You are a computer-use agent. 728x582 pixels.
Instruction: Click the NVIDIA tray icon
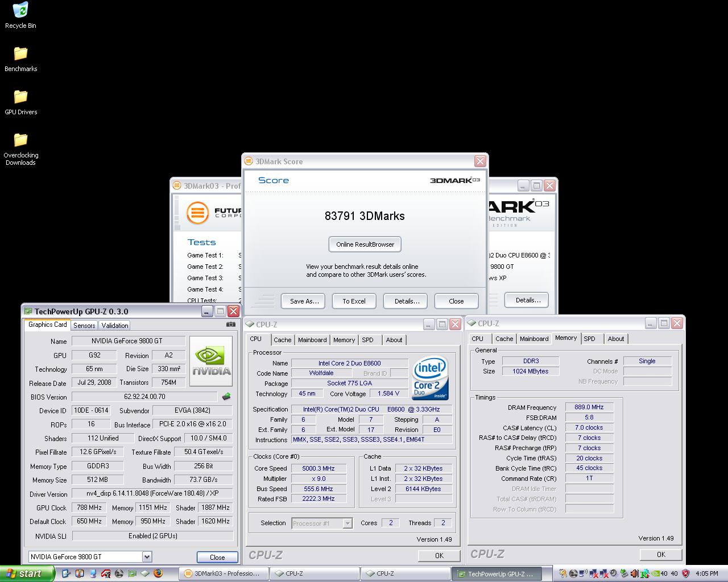(655, 573)
